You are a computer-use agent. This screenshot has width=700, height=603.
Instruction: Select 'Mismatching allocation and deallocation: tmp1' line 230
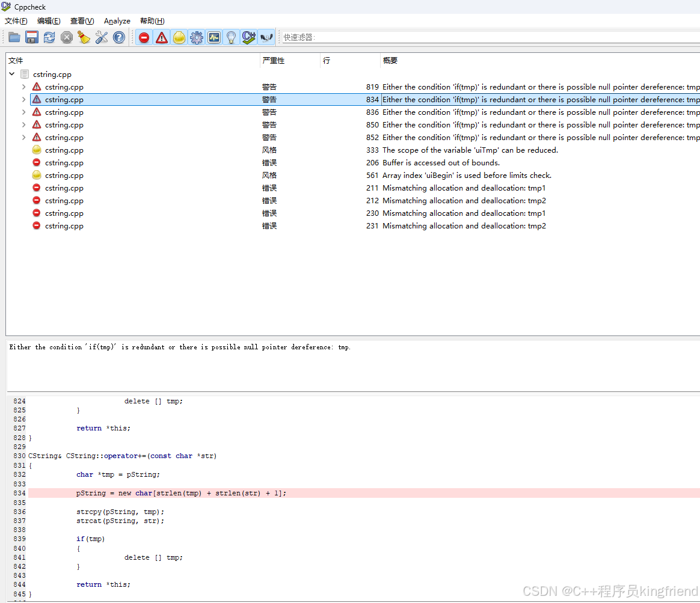(x=464, y=213)
